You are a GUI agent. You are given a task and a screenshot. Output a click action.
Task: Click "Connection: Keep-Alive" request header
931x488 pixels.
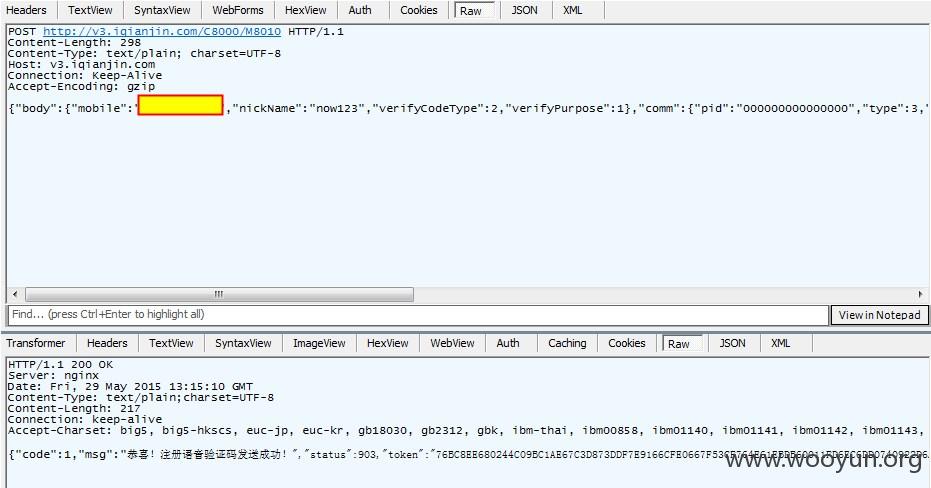point(85,75)
